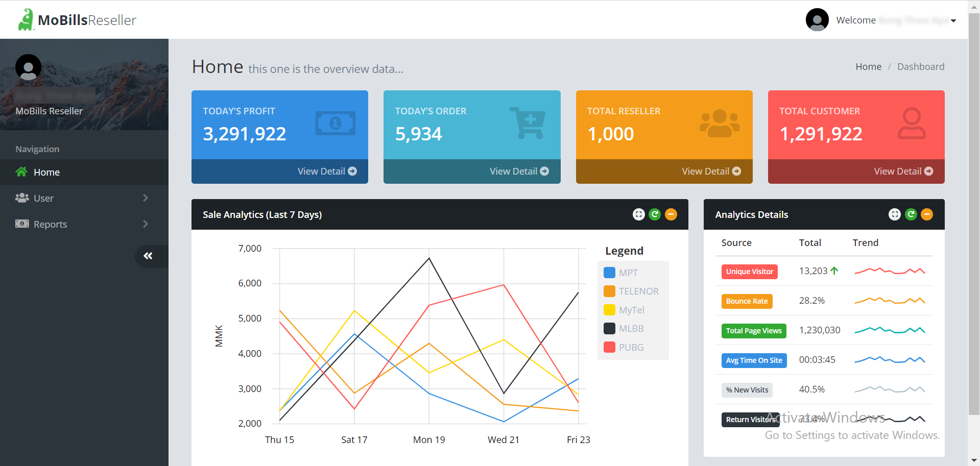Collapse the sidebar with double-chevron button
The width and height of the screenshot is (980, 466).
click(148, 256)
